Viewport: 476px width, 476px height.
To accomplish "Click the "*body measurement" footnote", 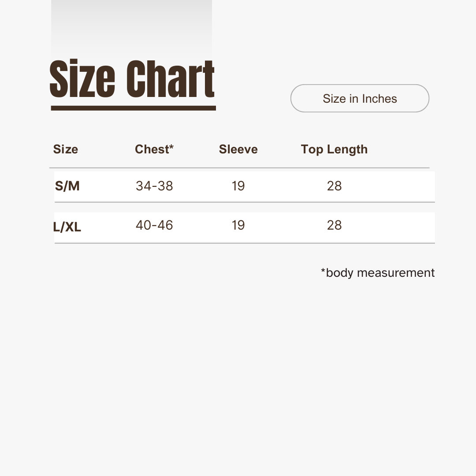I will (378, 273).
